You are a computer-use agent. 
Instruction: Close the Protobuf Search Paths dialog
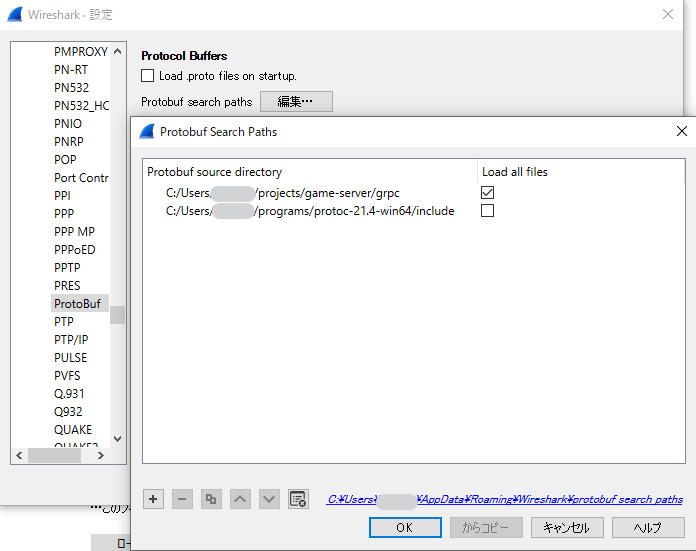click(682, 131)
